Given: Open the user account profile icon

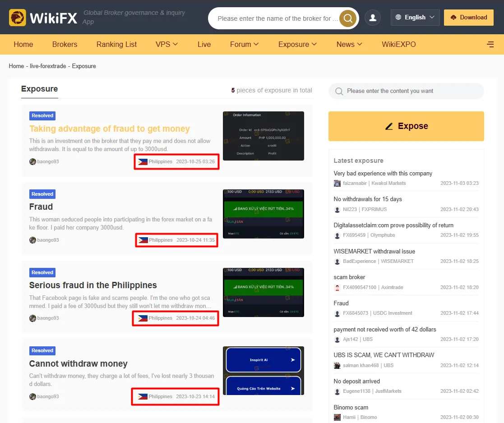Looking at the screenshot, I should [x=373, y=17].
